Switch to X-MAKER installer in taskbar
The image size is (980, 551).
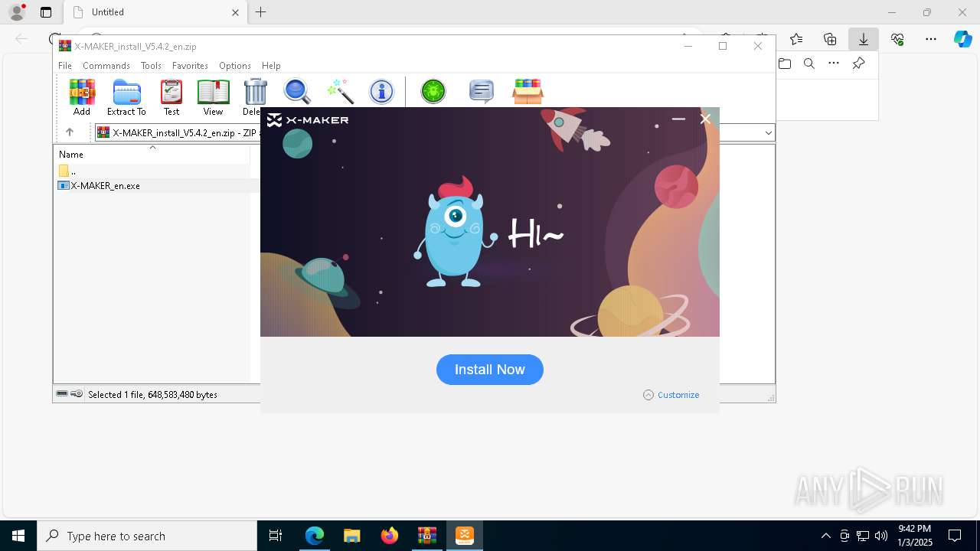click(464, 536)
